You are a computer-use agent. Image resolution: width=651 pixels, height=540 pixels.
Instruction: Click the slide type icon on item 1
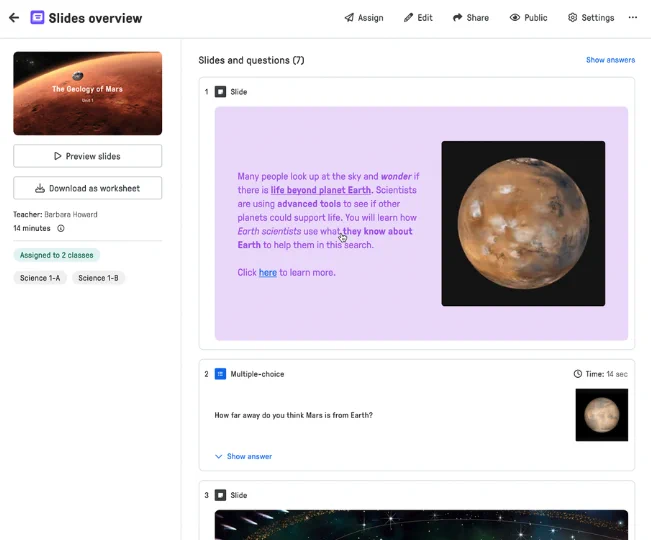click(x=220, y=92)
